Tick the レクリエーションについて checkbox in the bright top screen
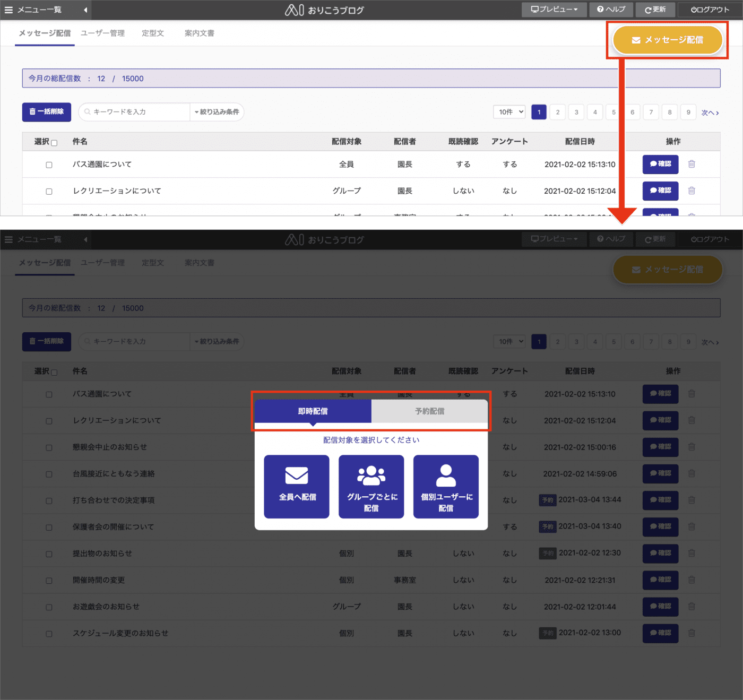Screen dimensions: 743x700 49,192
